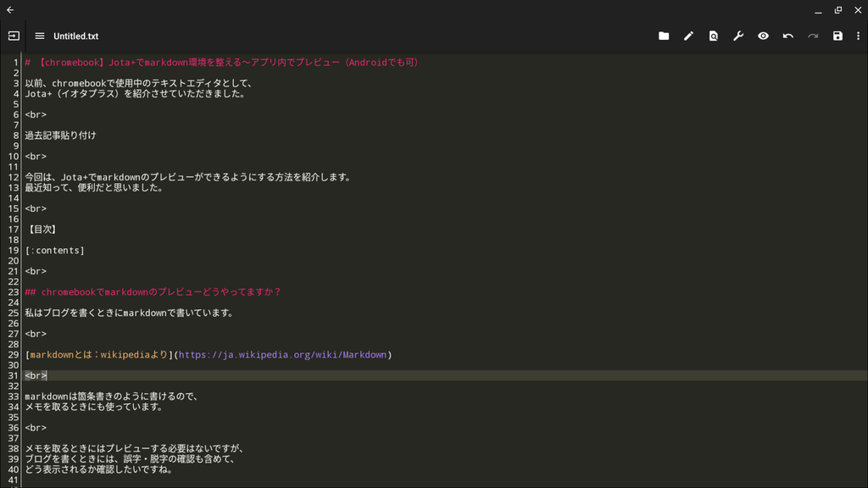This screenshot has width=868, height=488.
Task: Redo the last undone edit
Action: click(813, 36)
